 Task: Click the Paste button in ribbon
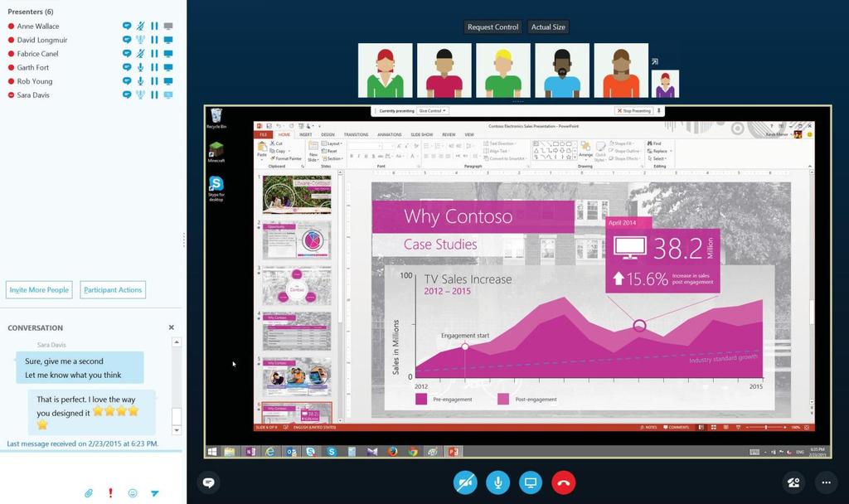(262, 149)
